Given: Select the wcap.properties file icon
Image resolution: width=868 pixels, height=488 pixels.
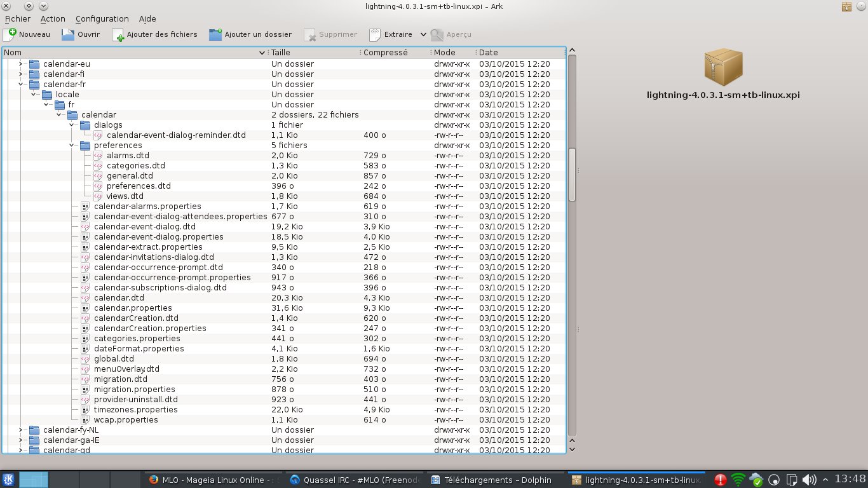Looking at the screenshot, I should pos(85,420).
